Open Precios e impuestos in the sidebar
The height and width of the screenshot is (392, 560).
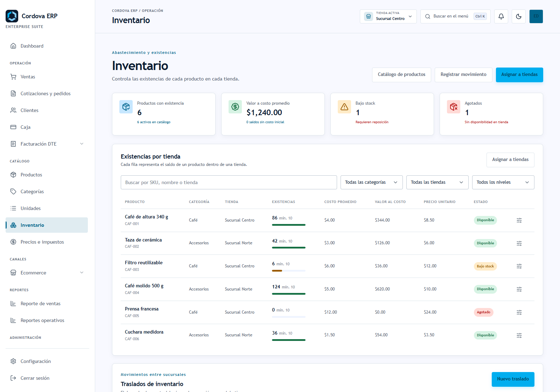pyautogui.click(x=47, y=242)
